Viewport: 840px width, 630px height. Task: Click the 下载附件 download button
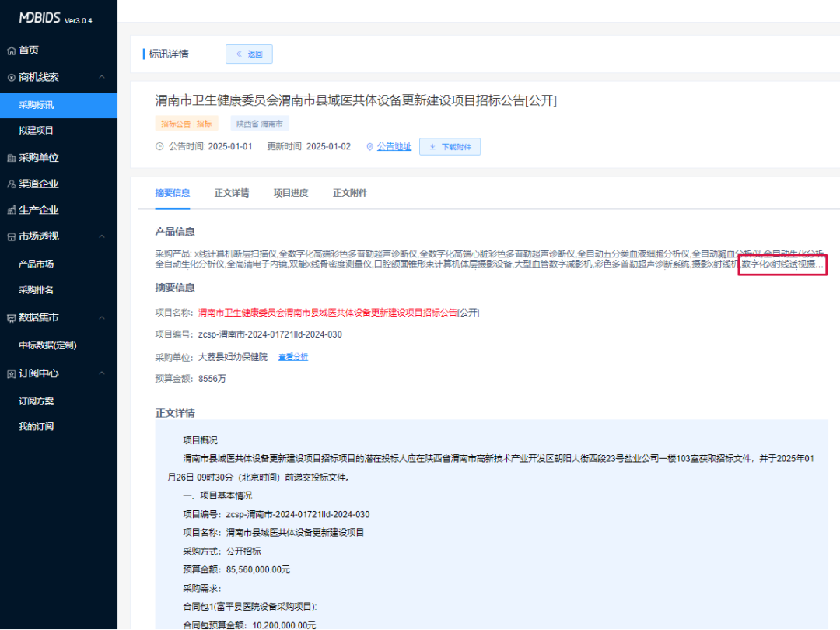[x=450, y=146]
